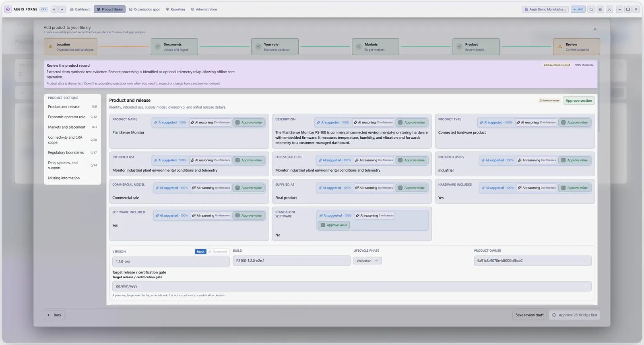
Task: Open the user profile icon
Action: click(609, 9)
